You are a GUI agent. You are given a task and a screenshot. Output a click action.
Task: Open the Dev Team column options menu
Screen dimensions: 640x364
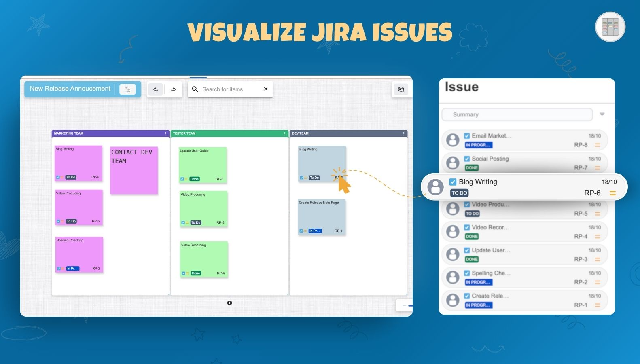[x=403, y=133]
